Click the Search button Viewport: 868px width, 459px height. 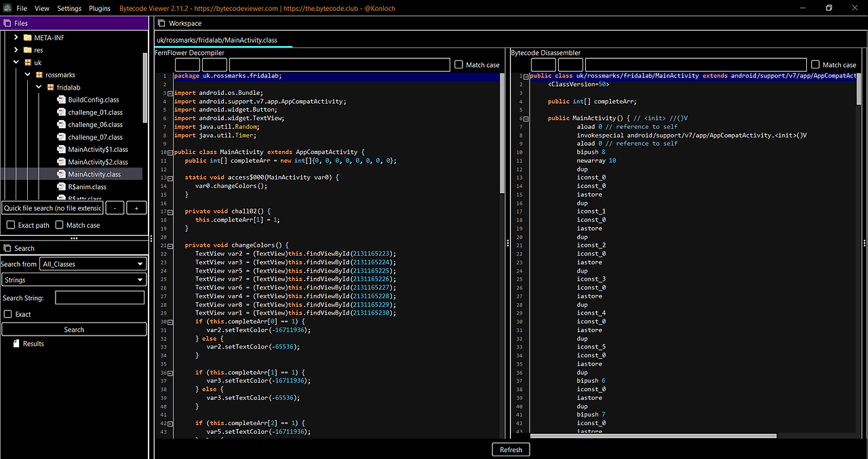tap(74, 330)
